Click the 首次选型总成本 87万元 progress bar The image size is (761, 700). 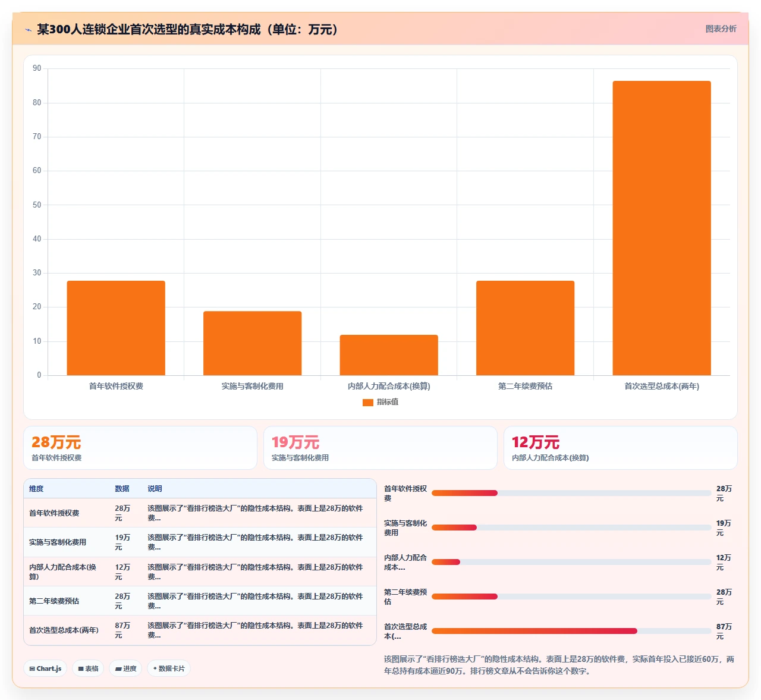571,631
